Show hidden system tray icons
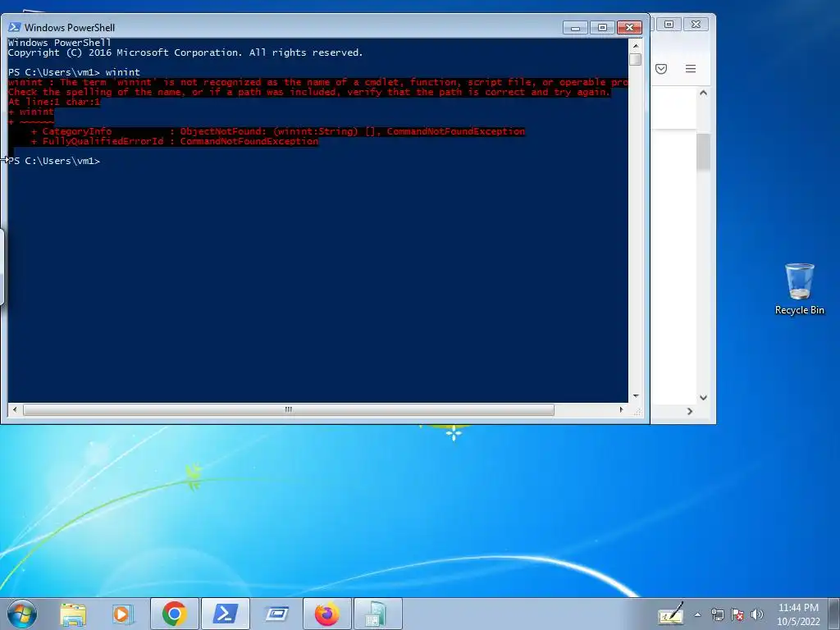This screenshot has height=630, width=840. point(697,614)
